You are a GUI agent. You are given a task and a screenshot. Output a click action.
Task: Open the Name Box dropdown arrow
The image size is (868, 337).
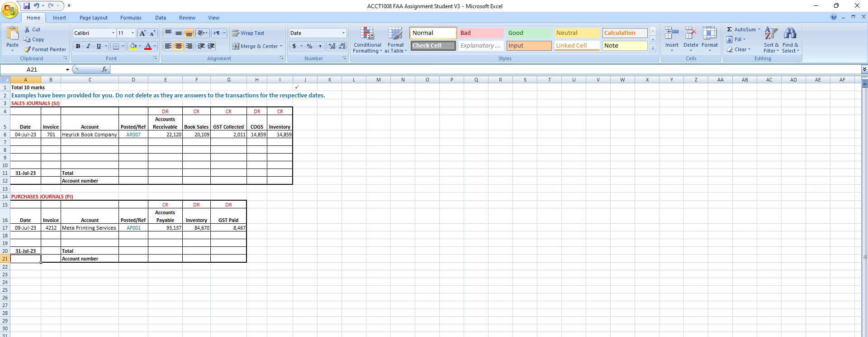pyautogui.click(x=67, y=70)
